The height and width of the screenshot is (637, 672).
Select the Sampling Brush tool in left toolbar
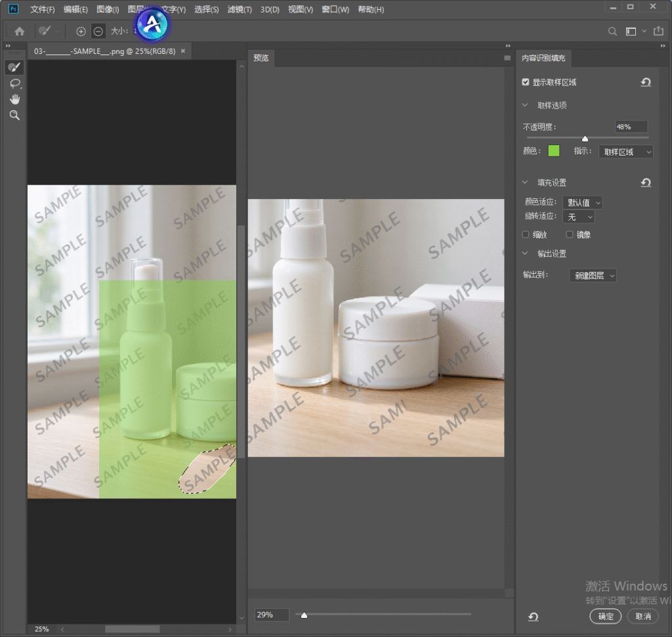(14, 68)
